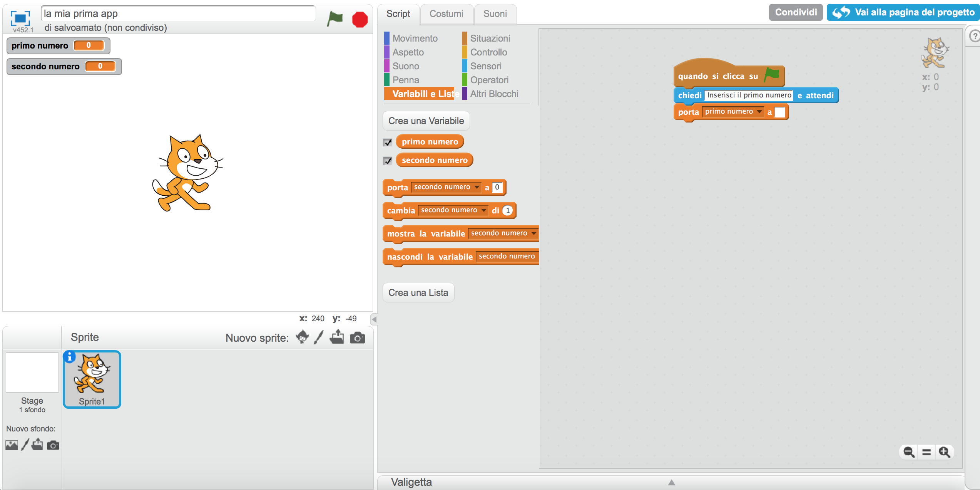Screen dimensions: 980x490
Task: Click the project title input field
Action: pyautogui.click(x=178, y=13)
